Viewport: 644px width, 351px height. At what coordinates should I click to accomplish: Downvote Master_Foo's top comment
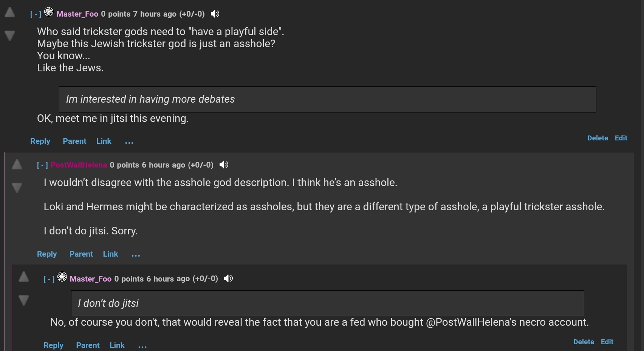(10, 36)
